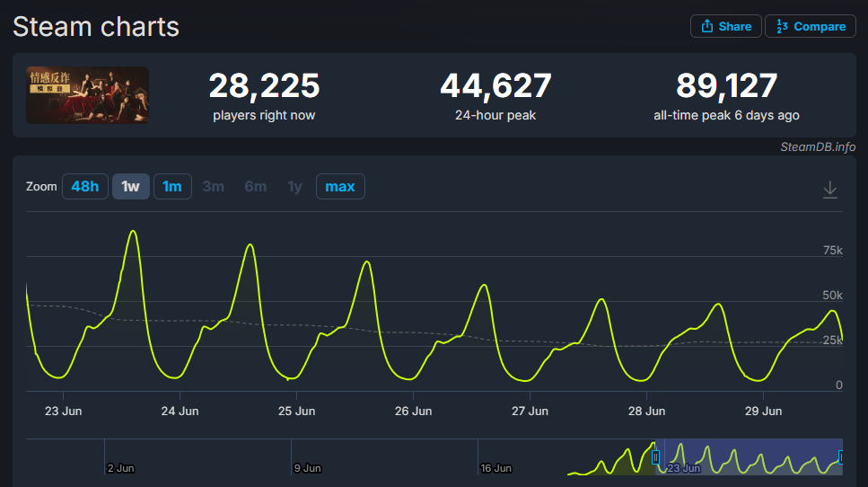Switch zoom to 1m
Image resolution: width=868 pixels, height=487 pixels.
coord(172,186)
